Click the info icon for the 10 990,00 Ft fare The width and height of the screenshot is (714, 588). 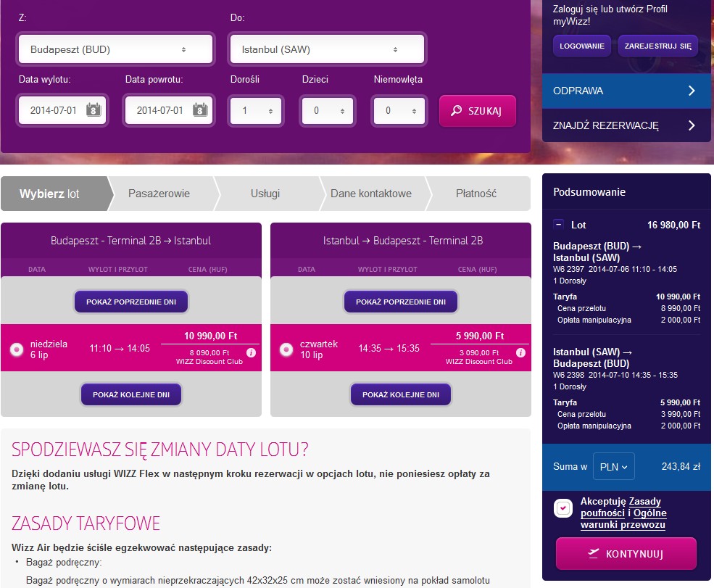click(x=251, y=352)
